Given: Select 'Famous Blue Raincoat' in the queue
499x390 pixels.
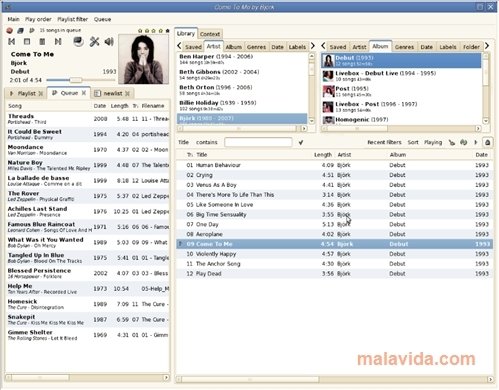Looking at the screenshot, I should point(88,227).
